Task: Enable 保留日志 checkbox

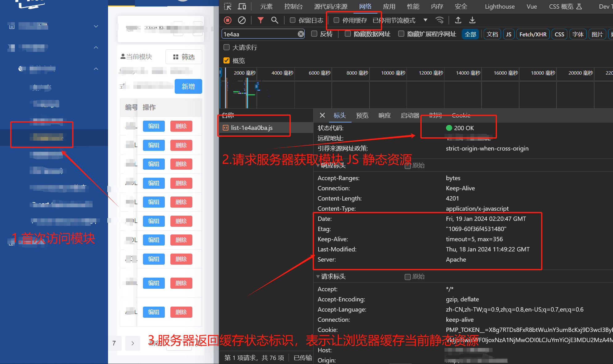Action: pyautogui.click(x=293, y=20)
